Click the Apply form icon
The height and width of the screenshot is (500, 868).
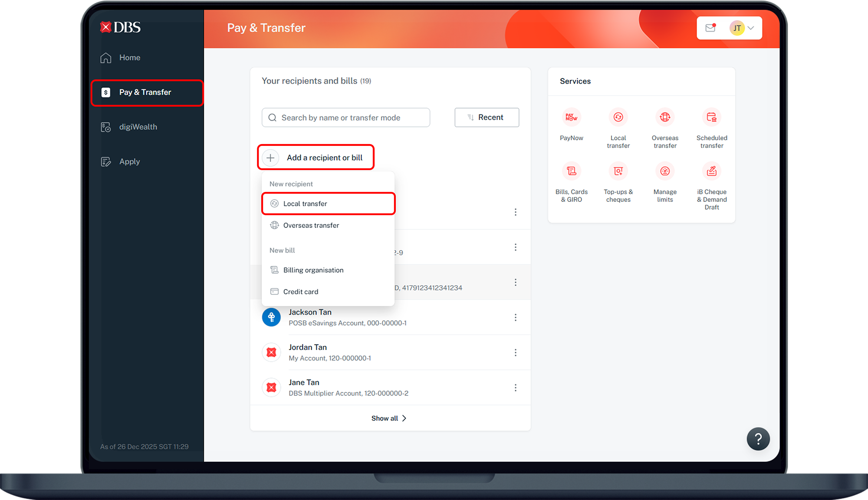[x=106, y=162]
